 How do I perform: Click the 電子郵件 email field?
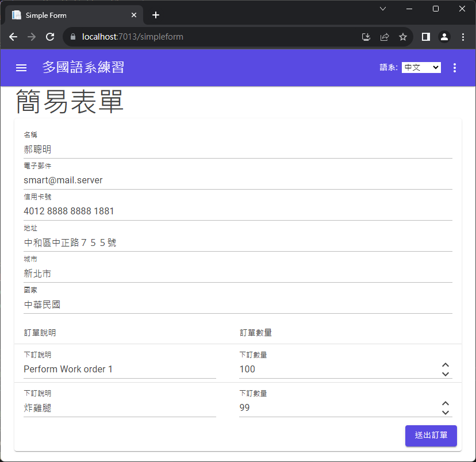tap(237, 180)
